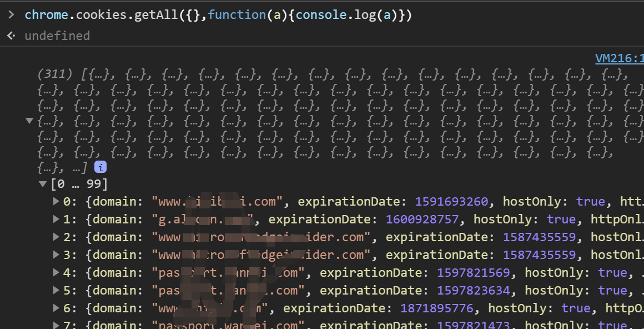Expand array entry 0
644x329 pixels.
[56, 201]
